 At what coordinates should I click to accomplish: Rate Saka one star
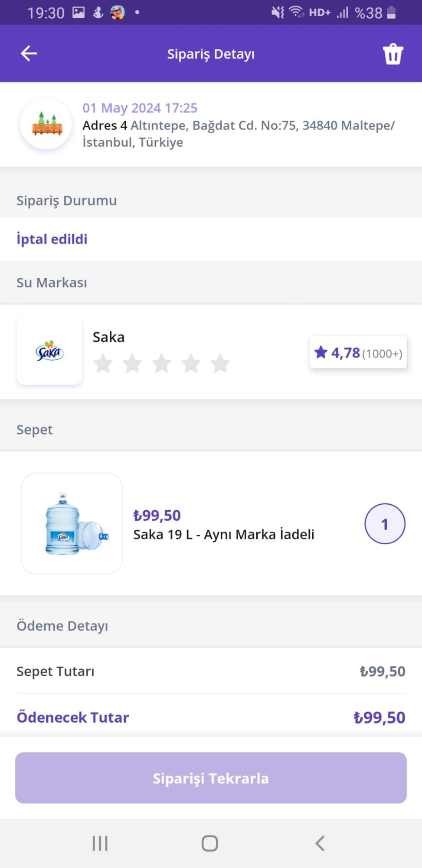[103, 363]
